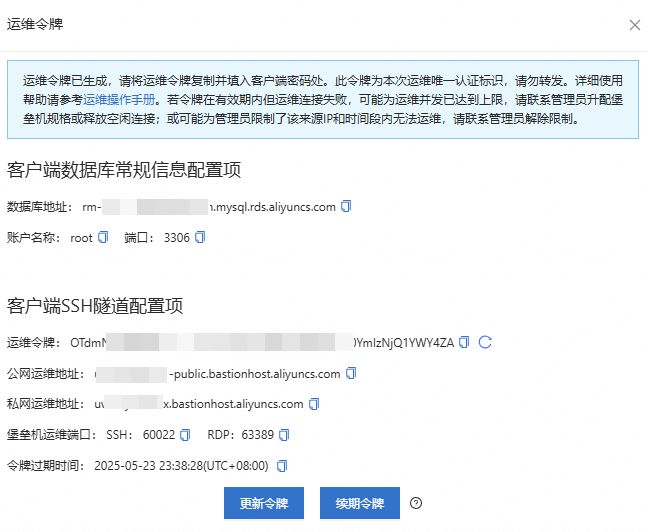
Task: Copy the database address
Action: click(346, 206)
